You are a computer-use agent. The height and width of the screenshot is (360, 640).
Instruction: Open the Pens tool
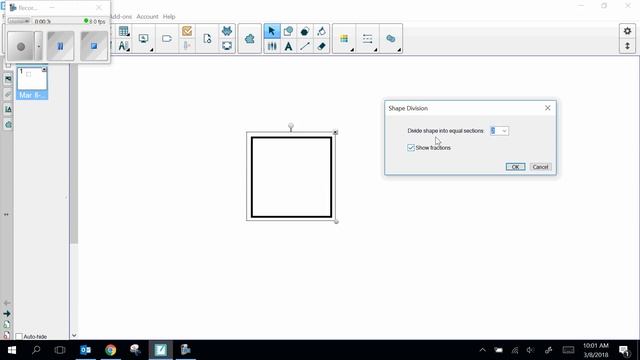point(272,46)
